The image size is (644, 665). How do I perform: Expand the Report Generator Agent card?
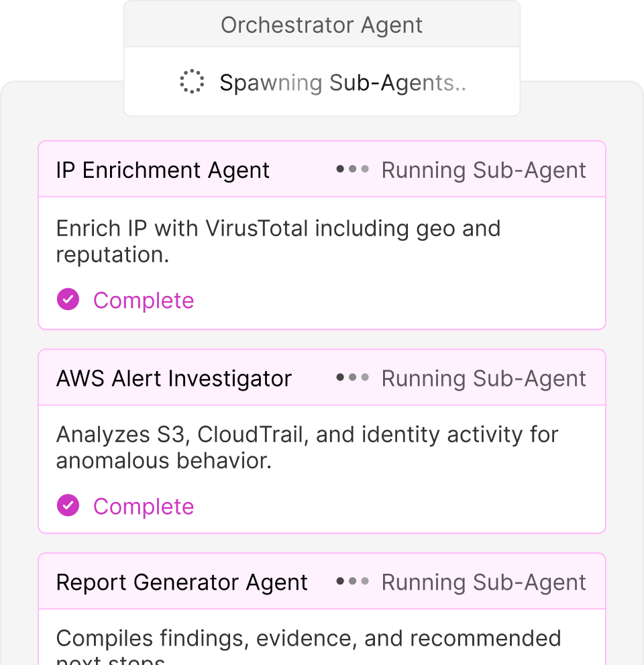[x=182, y=582]
